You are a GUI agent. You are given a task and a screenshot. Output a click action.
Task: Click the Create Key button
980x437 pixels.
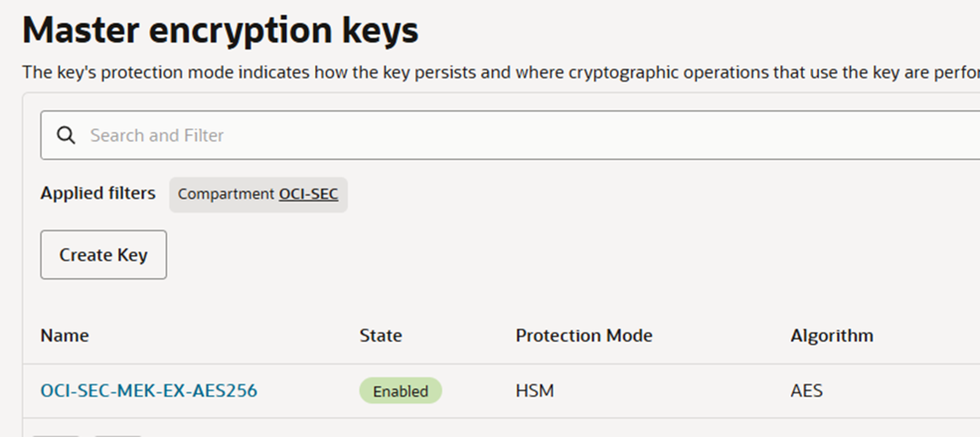coord(104,255)
